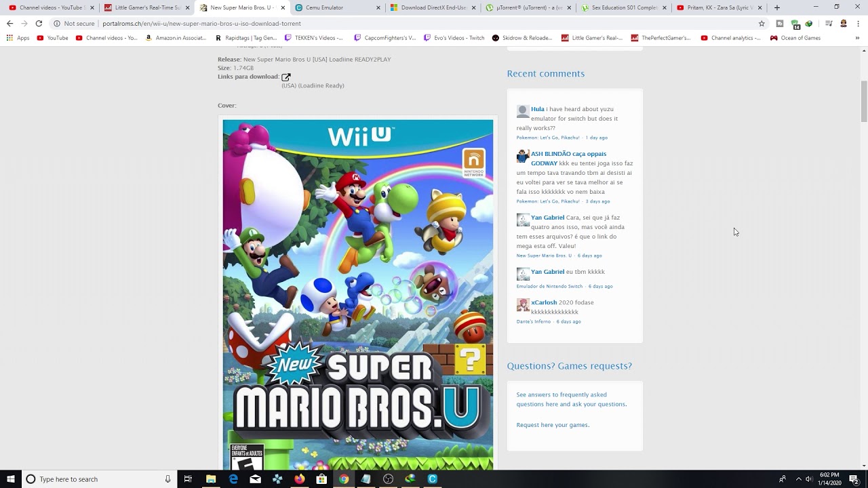Image resolution: width=868 pixels, height=488 pixels.
Task: Click xCarlosh's avatar in recent comments
Action: pos(523,305)
